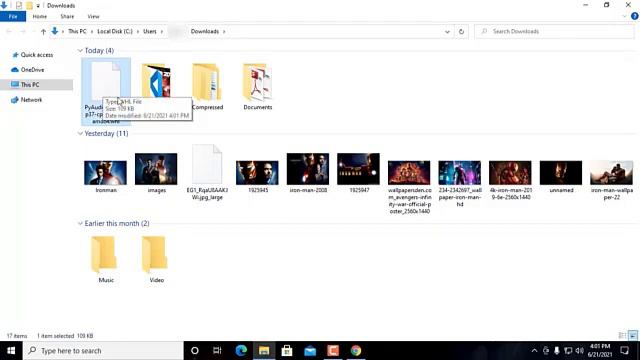
Task: Open Cortana from taskbar
Action: (195, 351)
